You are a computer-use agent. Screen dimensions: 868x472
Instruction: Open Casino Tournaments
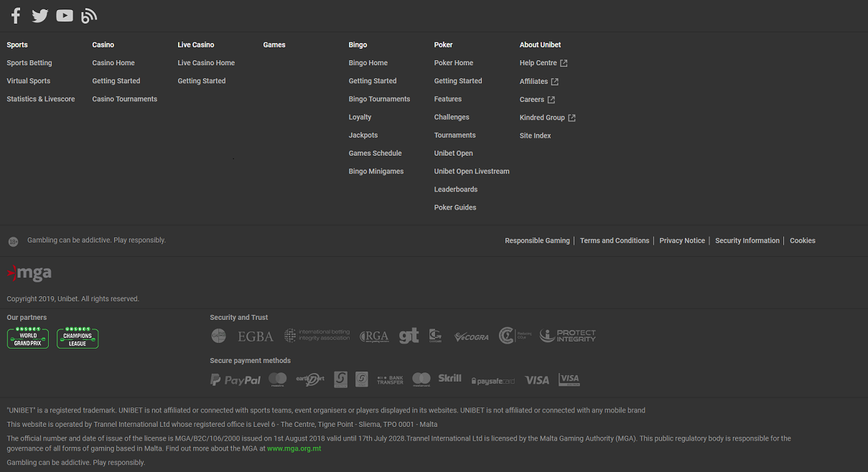point(125,99)
